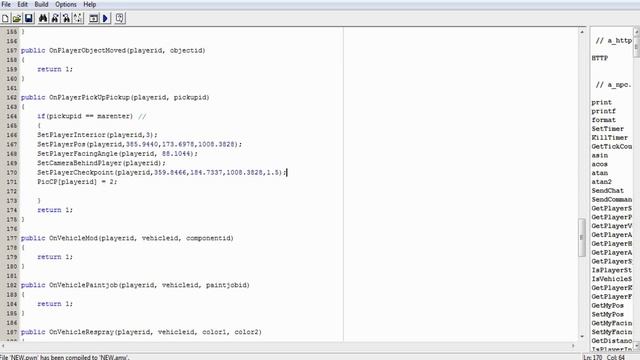Image resolution: width=640 pixels, height=360 pixels.
Task: Click the 'OnPlayerObjectMoved' function declaration
Action: point(113,51)
